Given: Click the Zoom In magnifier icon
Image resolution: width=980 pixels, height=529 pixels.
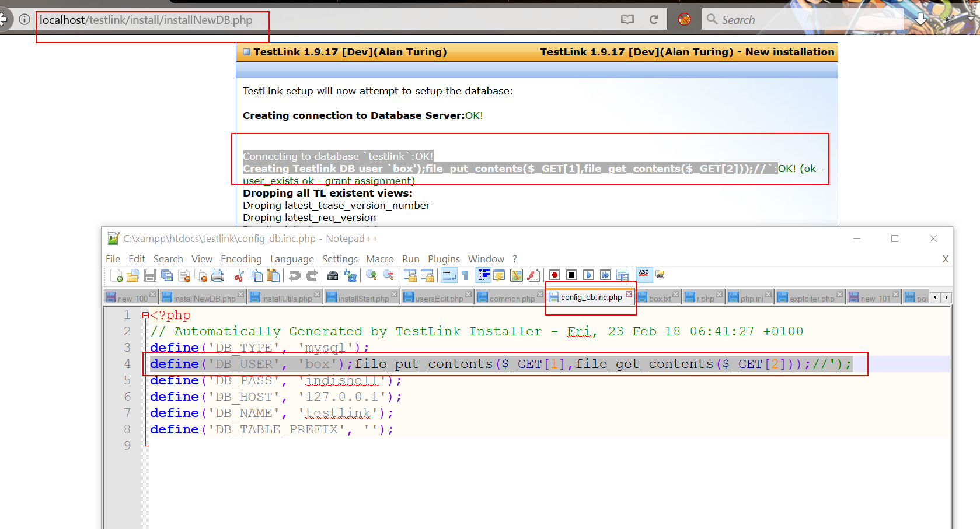Looking at the screenshot, I should 371,275.
